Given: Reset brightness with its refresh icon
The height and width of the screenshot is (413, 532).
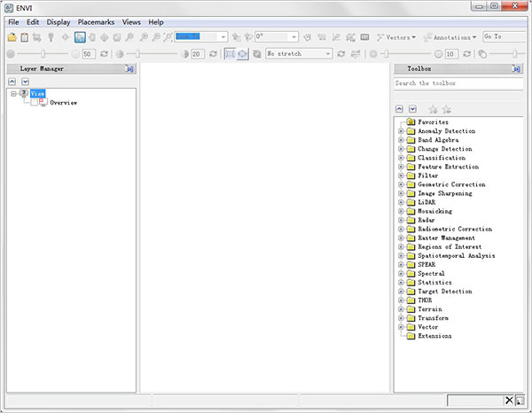Looking at the screenshot, I should 104,54.
